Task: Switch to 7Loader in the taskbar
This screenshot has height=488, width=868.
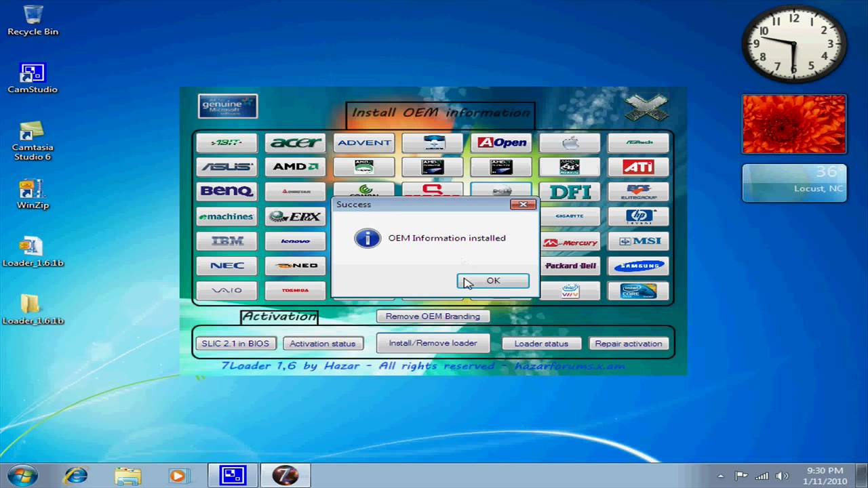Action: point(286,475)
